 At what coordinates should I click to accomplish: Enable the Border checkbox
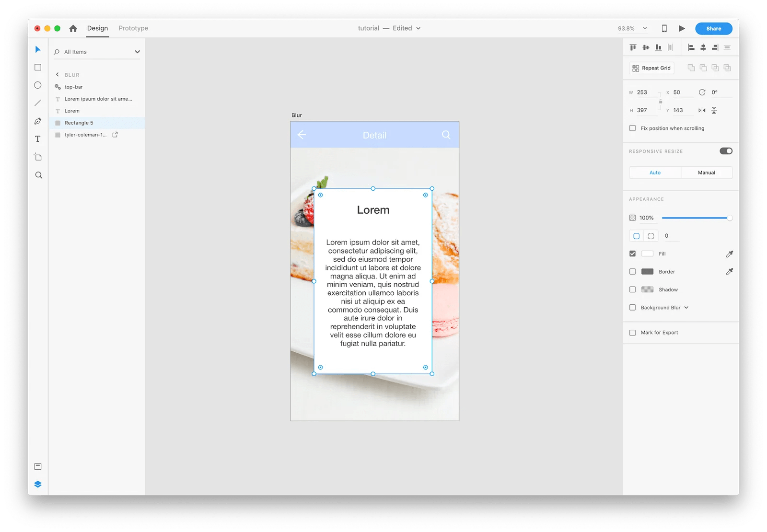(633, 272)
